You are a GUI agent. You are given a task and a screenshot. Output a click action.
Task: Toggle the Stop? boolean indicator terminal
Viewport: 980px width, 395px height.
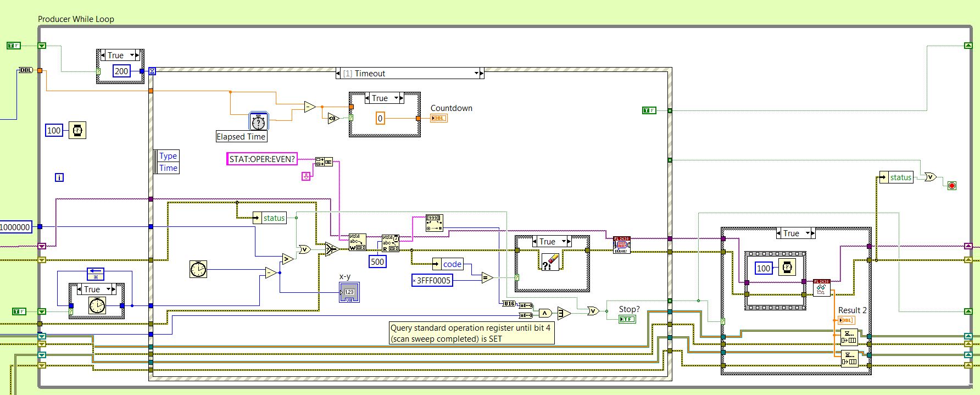627,319
